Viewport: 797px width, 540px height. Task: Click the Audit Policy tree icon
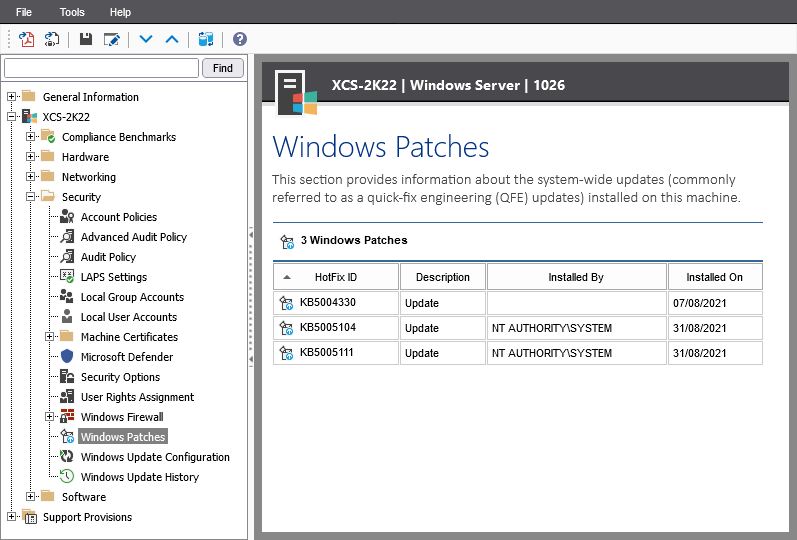[67, 257]
